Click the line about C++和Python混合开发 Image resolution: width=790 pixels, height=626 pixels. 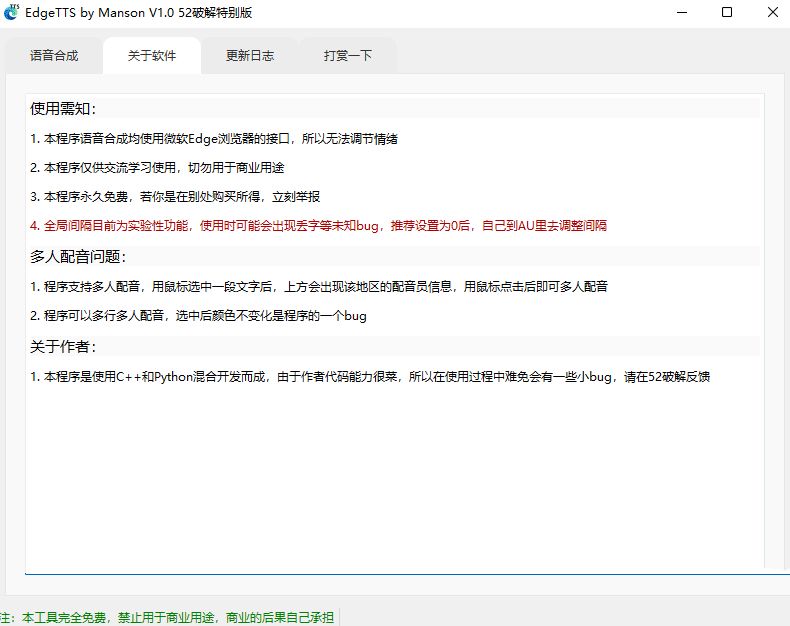click(x=370, y=377)
